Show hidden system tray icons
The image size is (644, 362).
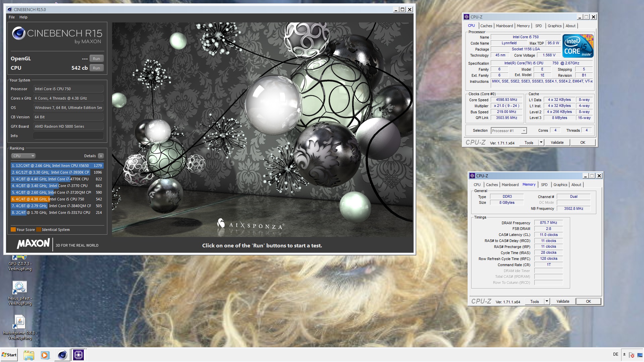coord(624,355)
